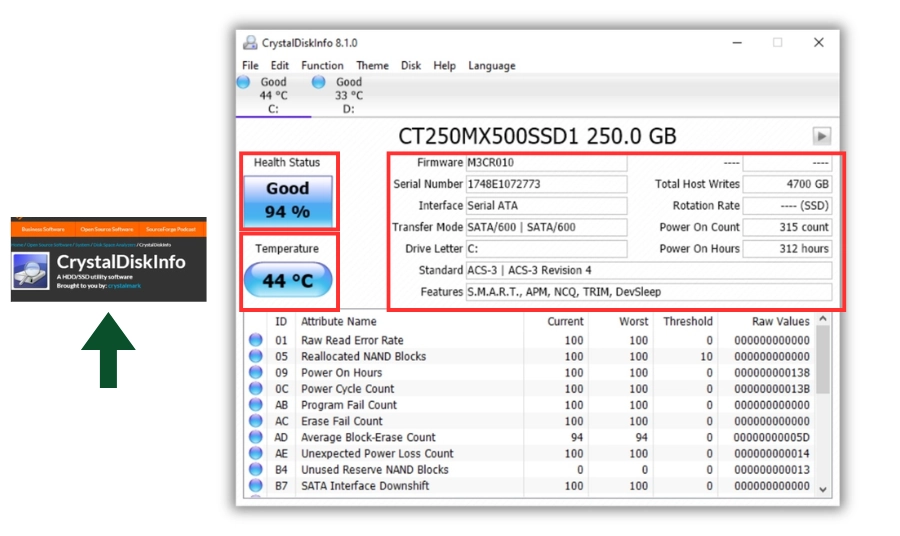Select the D: drive Good 33 °C tab
The height and width of the screenshot is (536, 900).
tap(348, 95)
